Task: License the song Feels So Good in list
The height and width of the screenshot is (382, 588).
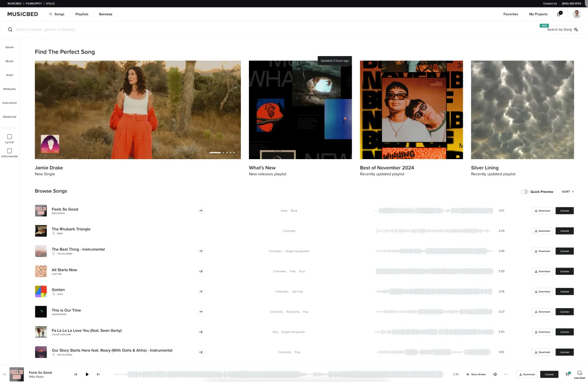Action: pos(564,211)
